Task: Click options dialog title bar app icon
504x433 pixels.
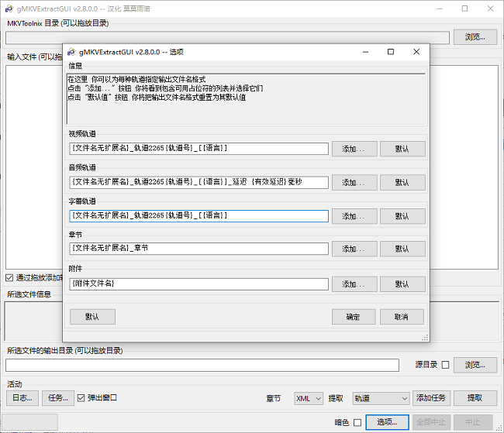Action: tap(71, 52)
